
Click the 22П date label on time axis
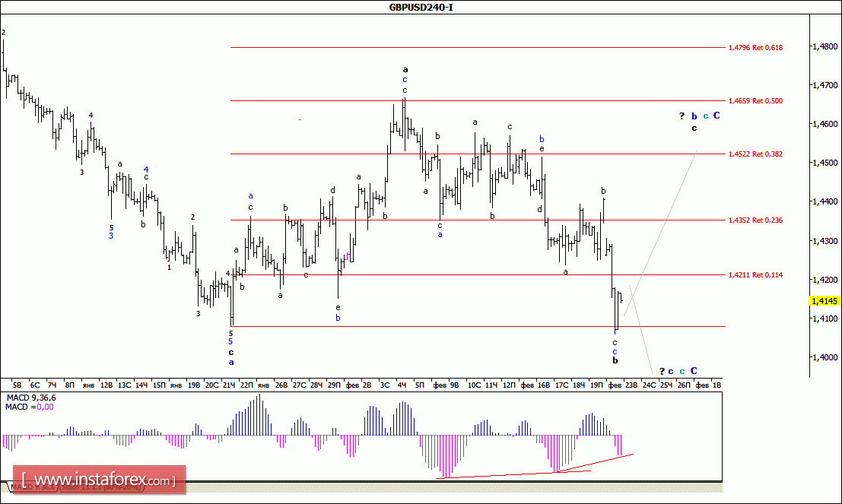tap(246, 385)
